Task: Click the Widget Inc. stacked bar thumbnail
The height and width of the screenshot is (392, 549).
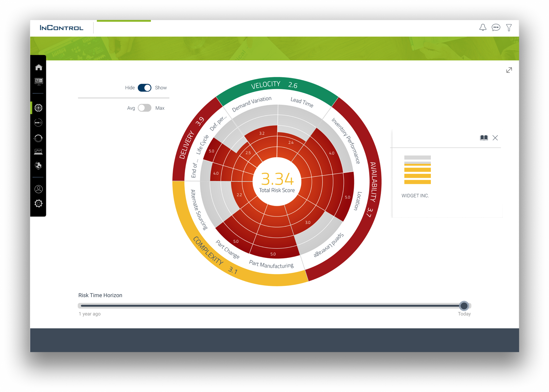Action: pyautogui.click(x=417, y=170)
